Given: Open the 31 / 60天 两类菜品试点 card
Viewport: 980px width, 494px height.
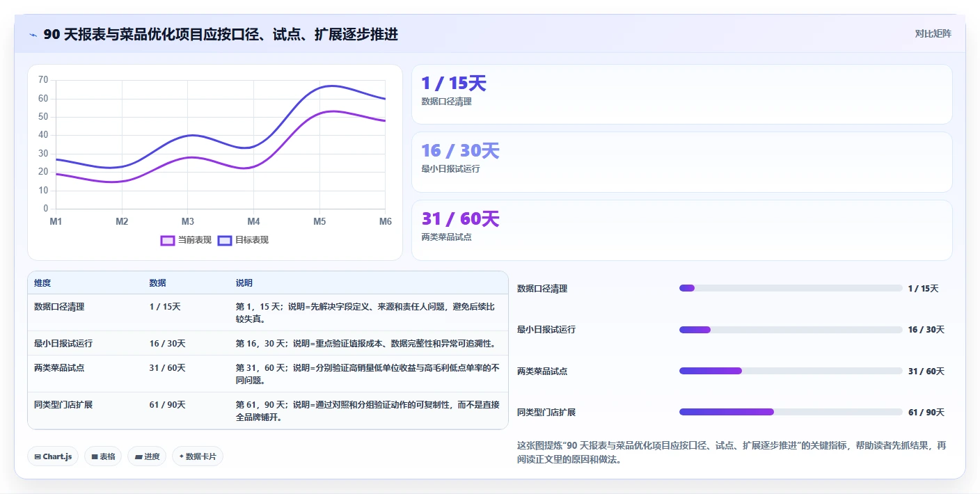Looking at the screenshot, I should 681,230.
